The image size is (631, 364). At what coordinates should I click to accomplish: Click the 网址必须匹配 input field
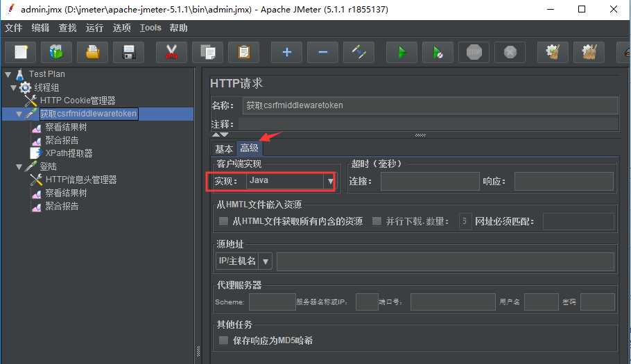point(578,222)
